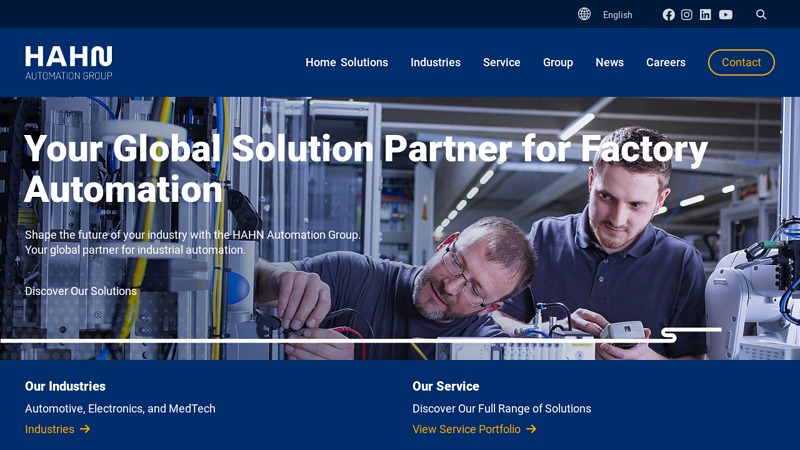
Task: Open the Industries navigation menu
Action: coord(435,62)
